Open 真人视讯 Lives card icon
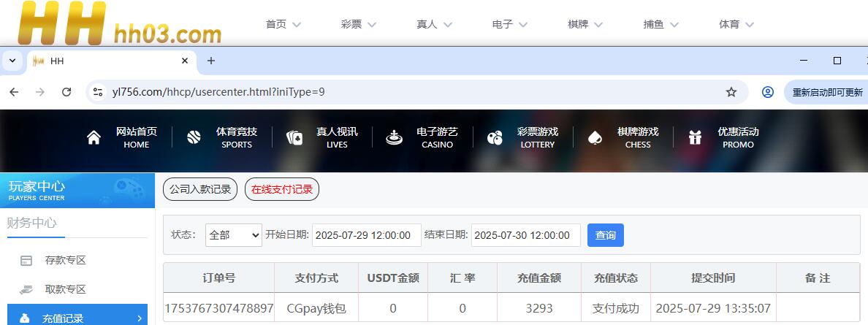The height and width of the screenshot is (325, 868). click(x=294, y=138)
